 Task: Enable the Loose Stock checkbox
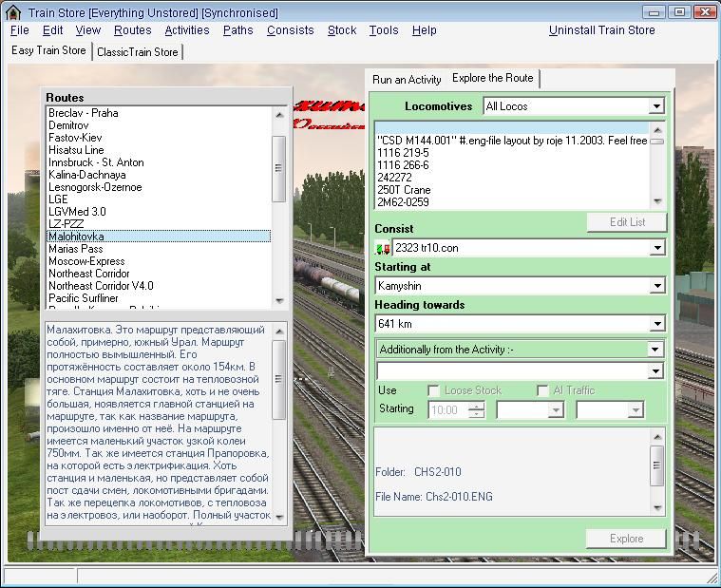point(433,390)
